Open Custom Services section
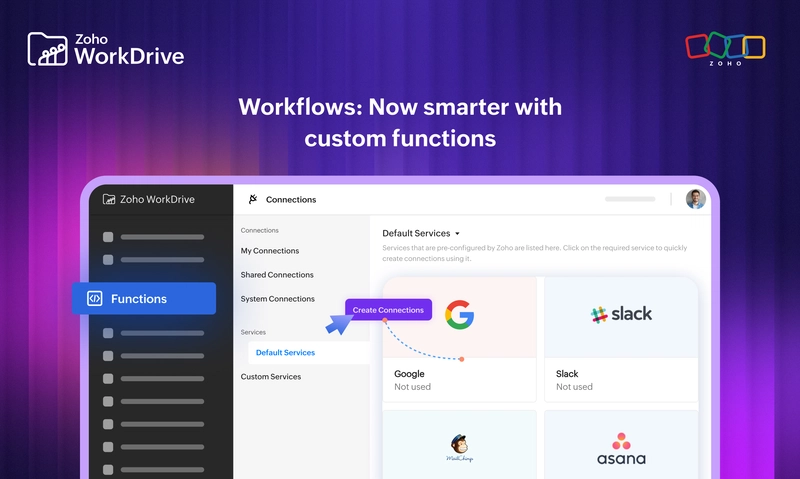This screenshot has width=800, height=479. pos(271,377)
